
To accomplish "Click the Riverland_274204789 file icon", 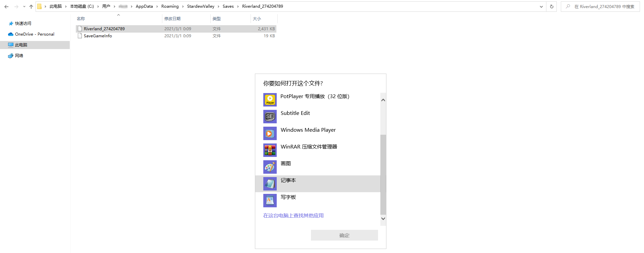I will coord(80,29).
